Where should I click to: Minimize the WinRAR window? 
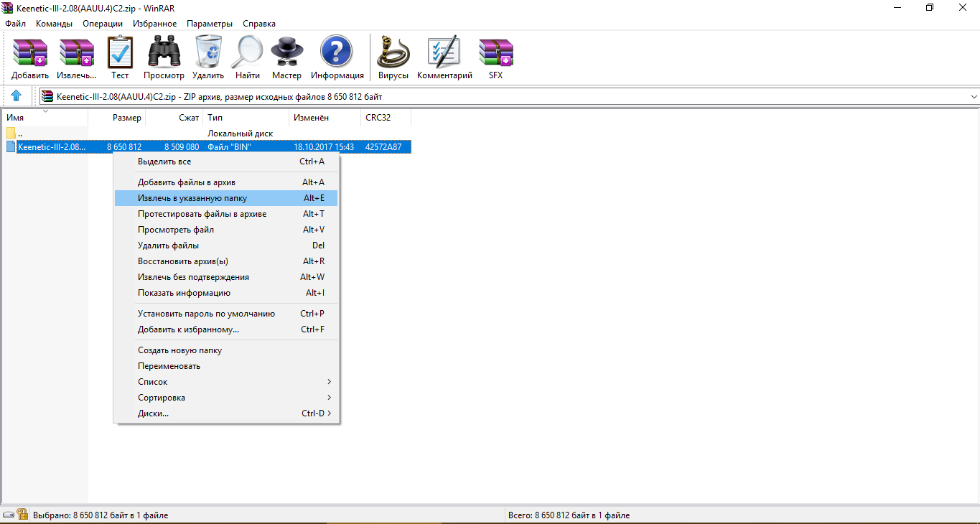897,7
